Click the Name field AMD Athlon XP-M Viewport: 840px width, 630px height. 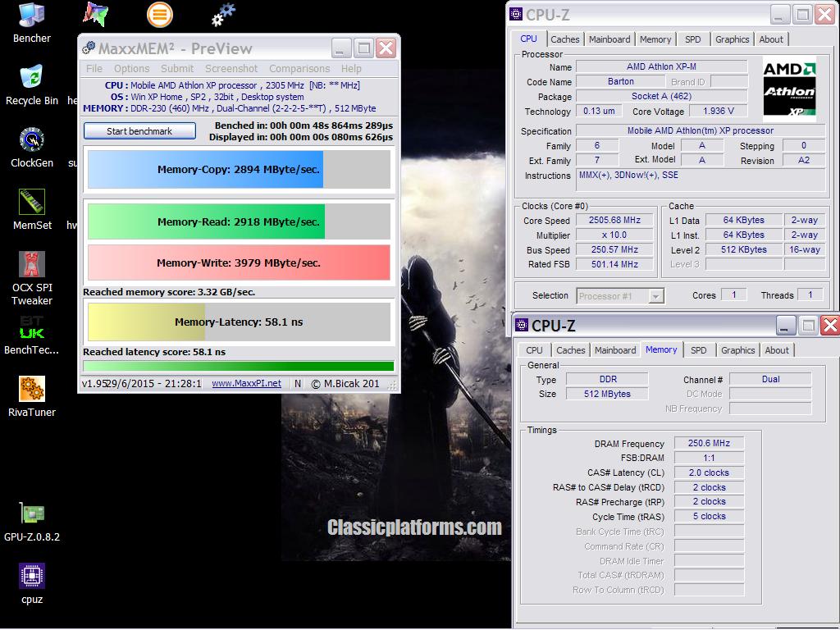[662, 66]
